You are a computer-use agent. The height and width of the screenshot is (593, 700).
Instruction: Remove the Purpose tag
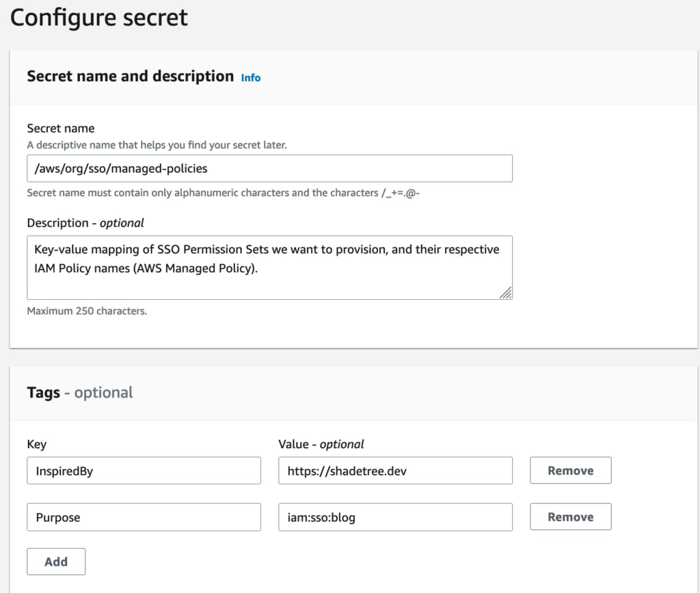[570, 517]
